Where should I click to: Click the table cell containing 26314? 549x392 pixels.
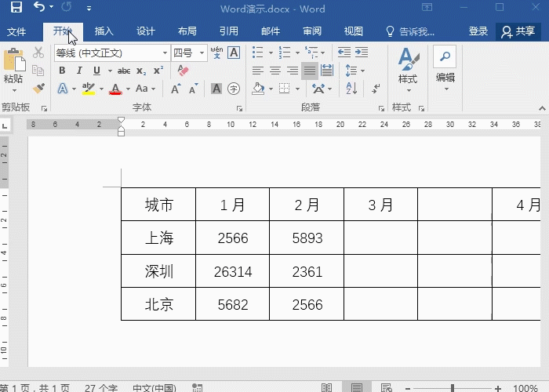click(x=232, y=271)
